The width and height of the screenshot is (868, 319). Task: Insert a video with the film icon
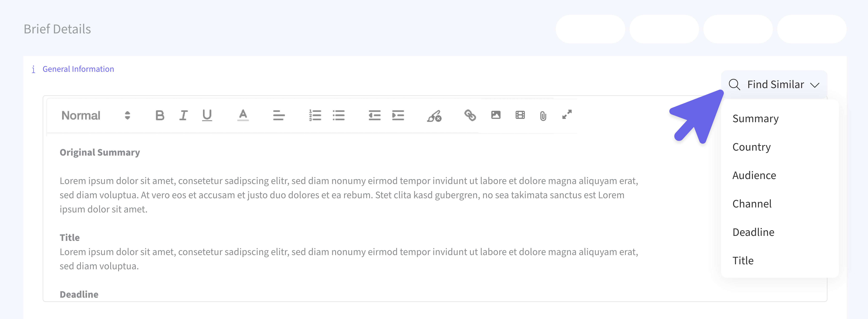pyautogui.click(x=520, y=115)
